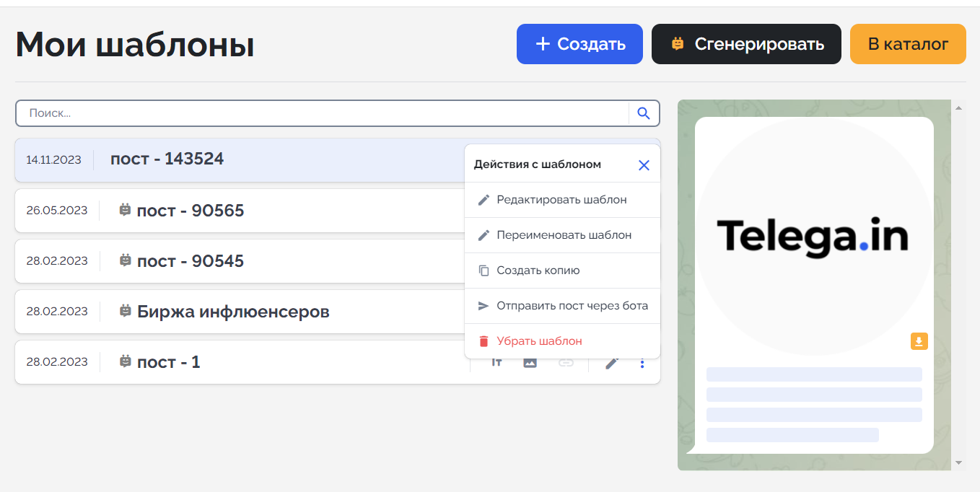Focus the Поиск search field

tap(323, 113)
